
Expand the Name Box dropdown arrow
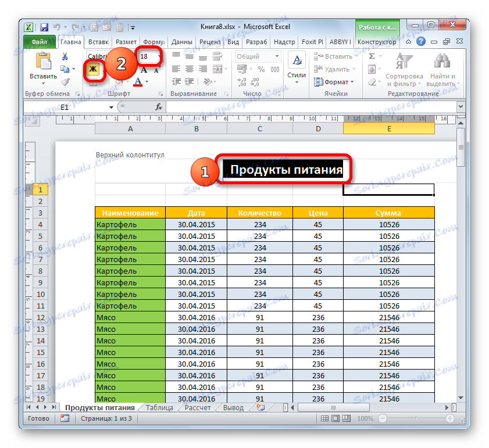tap(111, 107)
